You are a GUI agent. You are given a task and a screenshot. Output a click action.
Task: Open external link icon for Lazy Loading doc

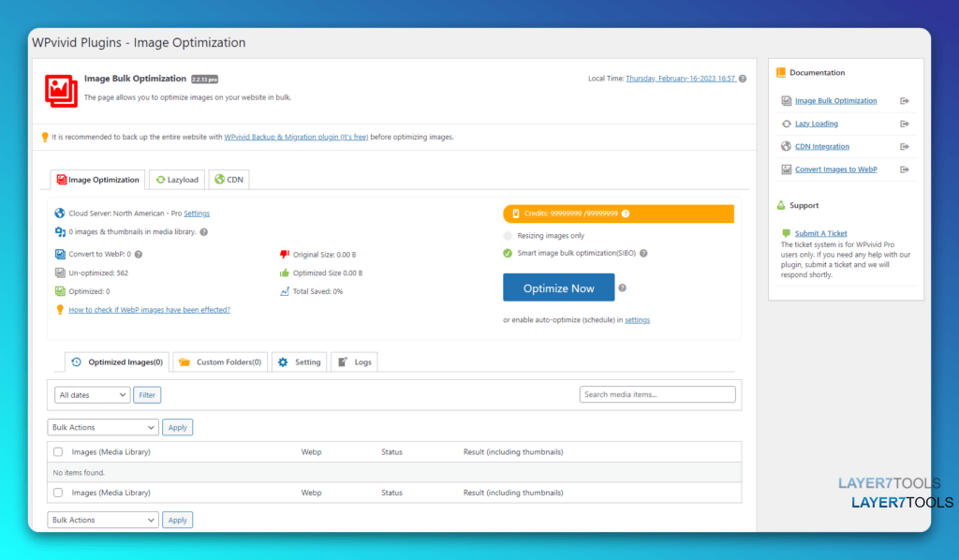[x=905, y=124]
